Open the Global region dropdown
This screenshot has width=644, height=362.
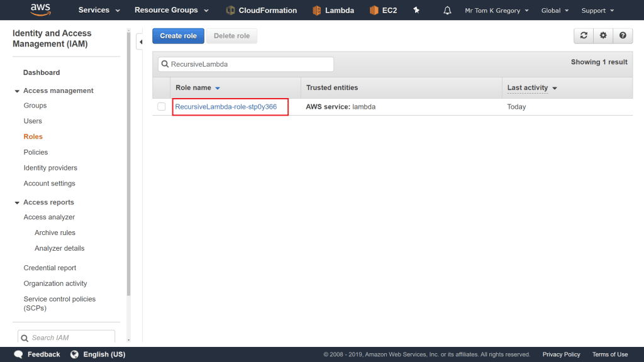[555, 11]
